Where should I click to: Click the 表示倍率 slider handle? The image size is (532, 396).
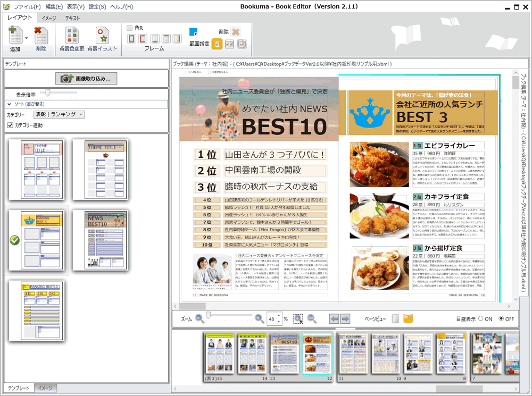(48, 93)
